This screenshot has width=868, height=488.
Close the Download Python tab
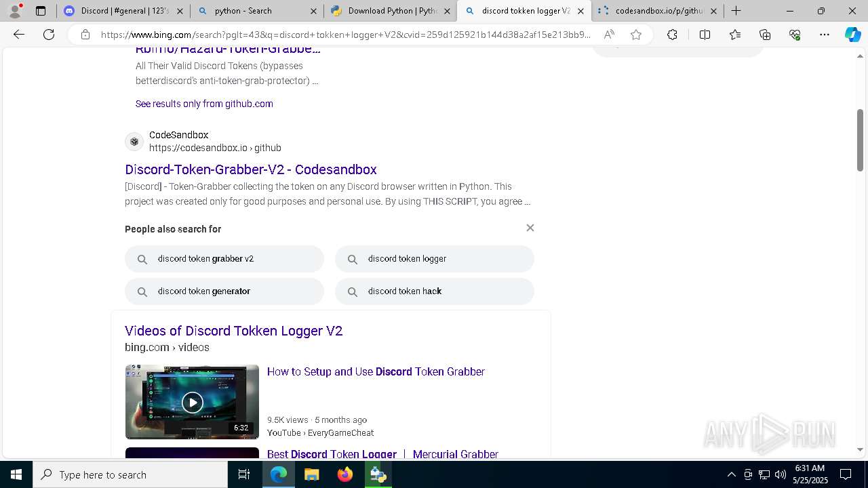[447, 11]
